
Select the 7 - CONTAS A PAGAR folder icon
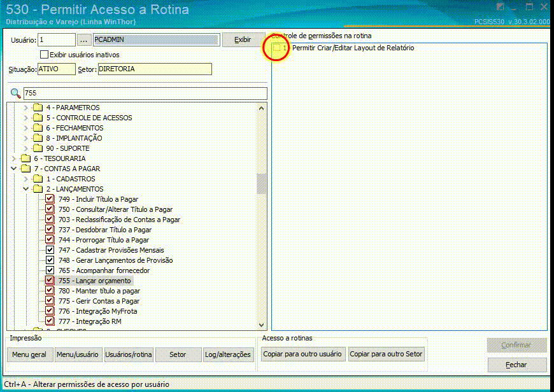(x=25, y=169)
